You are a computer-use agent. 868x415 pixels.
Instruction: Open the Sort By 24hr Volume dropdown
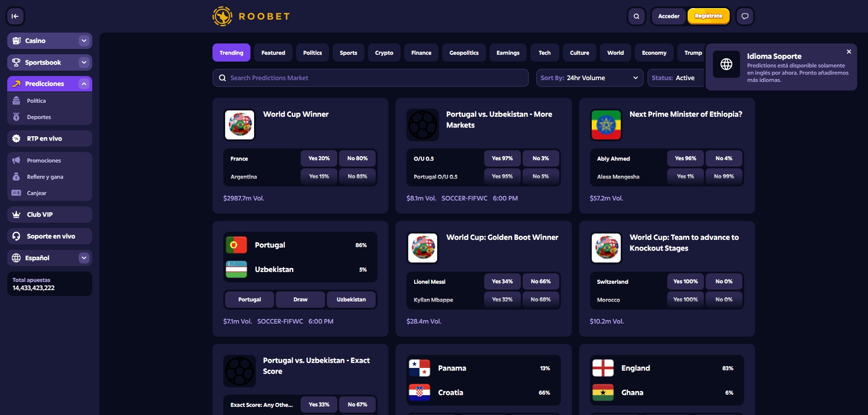(590, 78)
